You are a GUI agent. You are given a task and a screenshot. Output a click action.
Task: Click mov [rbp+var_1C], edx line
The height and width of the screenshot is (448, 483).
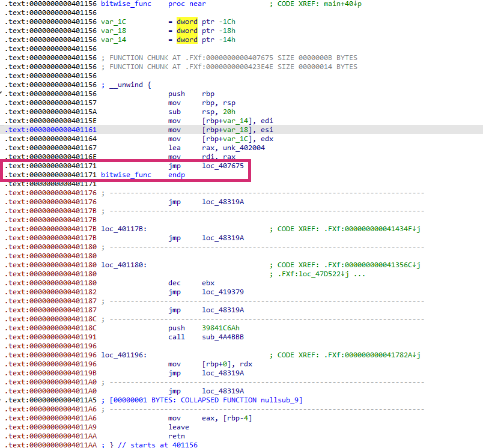220,139
